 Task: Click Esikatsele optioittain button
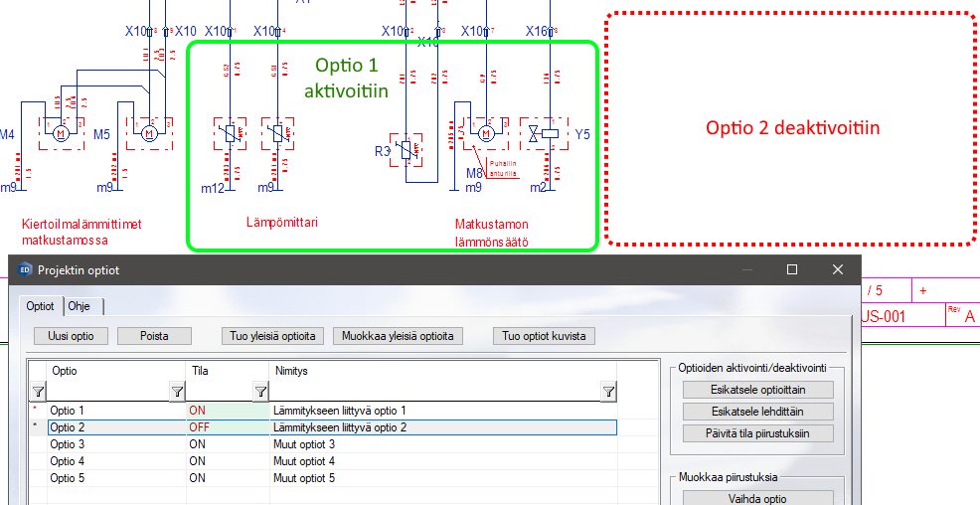[757, 390]
